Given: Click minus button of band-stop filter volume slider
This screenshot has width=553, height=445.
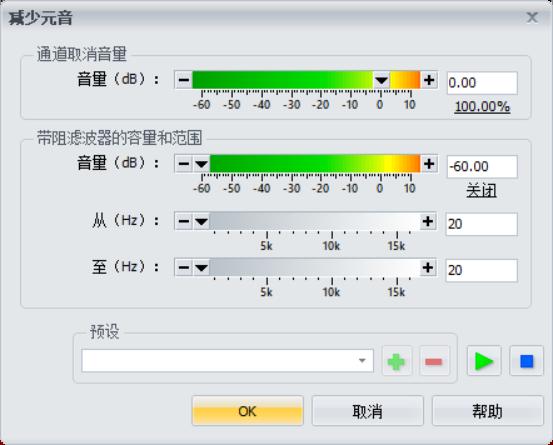Looking at the screenshot, I should [x=183, y=164].
